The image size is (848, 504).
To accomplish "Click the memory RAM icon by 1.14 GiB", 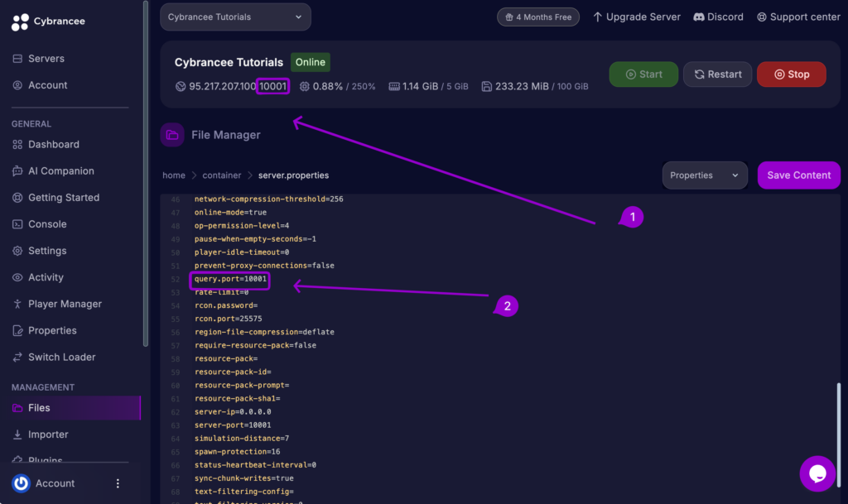I will pyautogui.click(x=394, y=86).
